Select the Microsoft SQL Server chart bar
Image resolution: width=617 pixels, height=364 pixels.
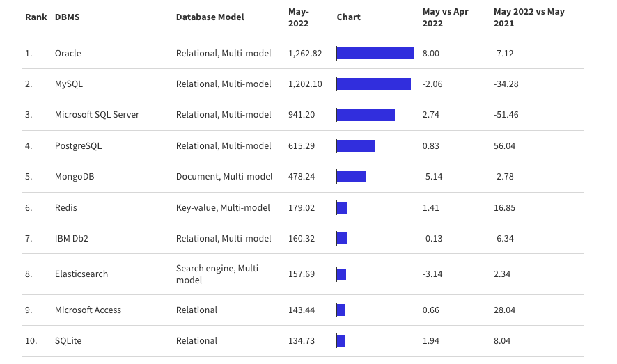click(366, 115)
